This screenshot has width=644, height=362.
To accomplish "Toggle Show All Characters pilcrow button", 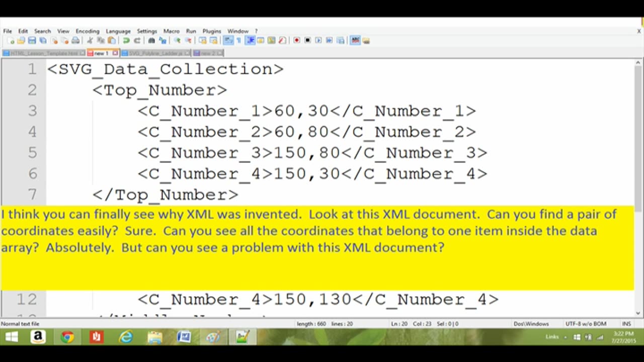I will (x=238, y=41).
